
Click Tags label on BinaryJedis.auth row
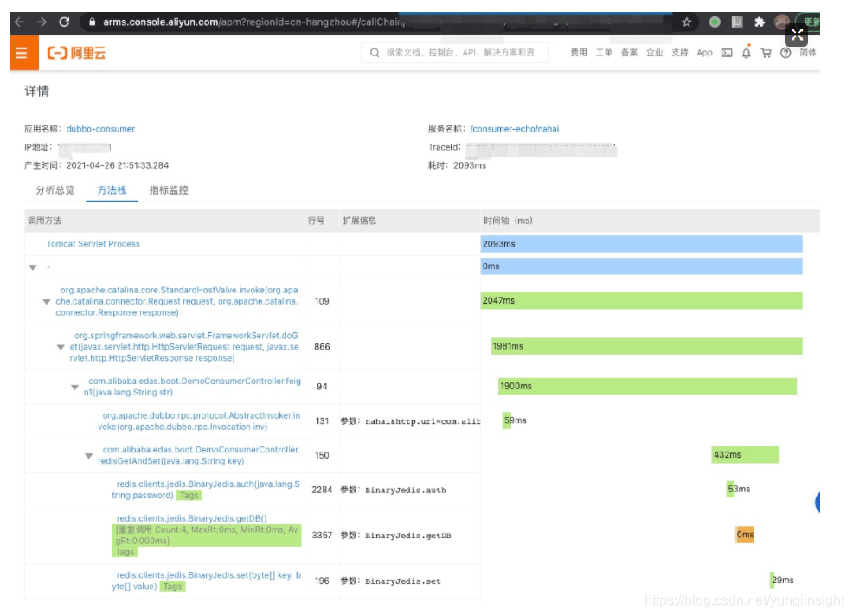[x=189, y=495]
